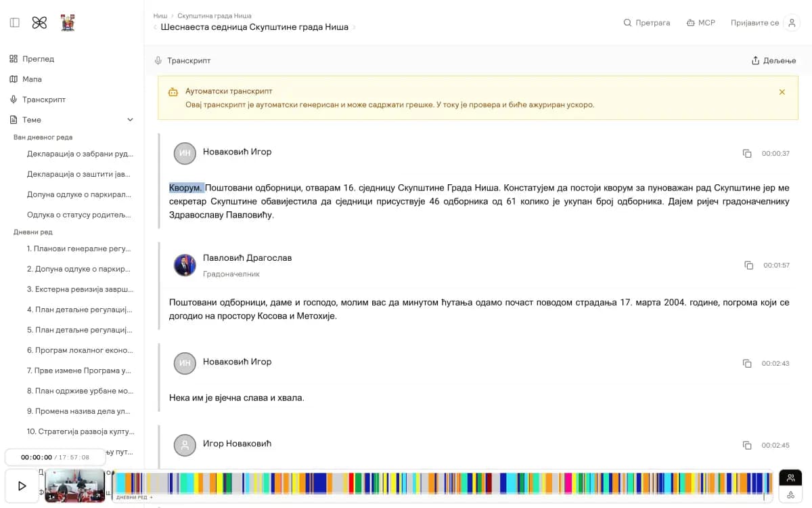The height and width of the screenshot is (508, 812).
Task: Select topic Одлука о статусу родитељ...
Action: (79, 215)
